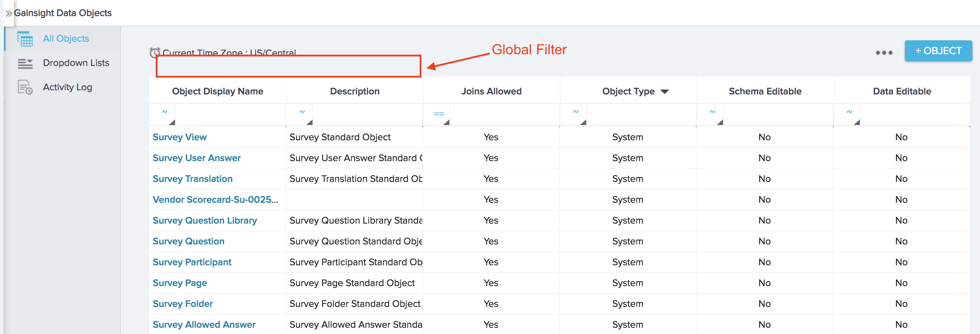Click the + OBJECT button

938,51
